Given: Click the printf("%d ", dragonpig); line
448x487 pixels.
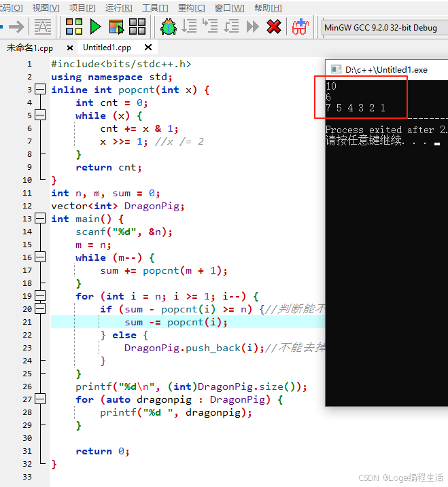Looking at the screenshot, I should click(176, 412).
